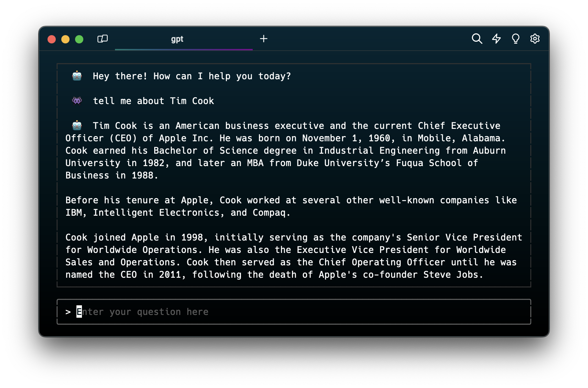Click the line starting 'Cook joined Apple in 1998'

tap(294, 237)
